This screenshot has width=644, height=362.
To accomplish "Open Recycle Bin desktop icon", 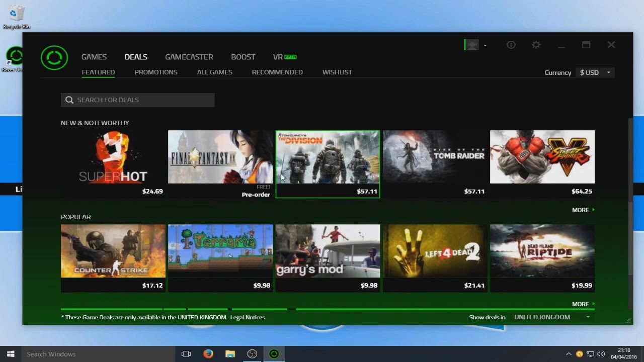I will click(x=16, y=17).
